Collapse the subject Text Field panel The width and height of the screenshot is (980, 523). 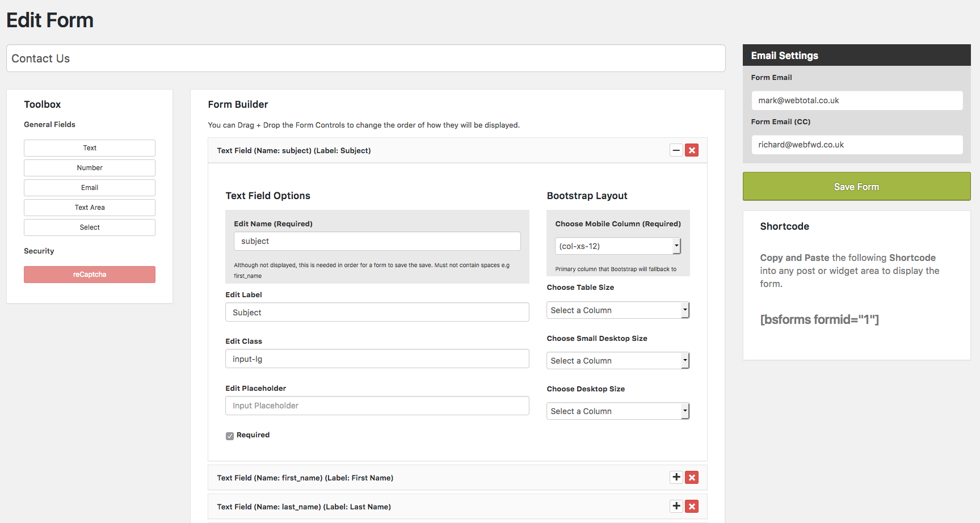676,150
